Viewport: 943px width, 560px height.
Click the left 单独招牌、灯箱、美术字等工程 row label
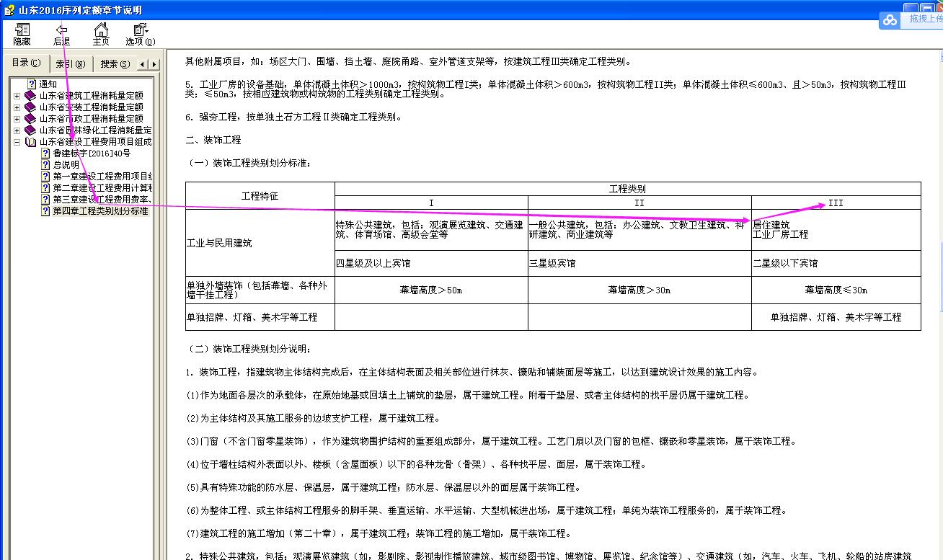(x=260, y=317)
